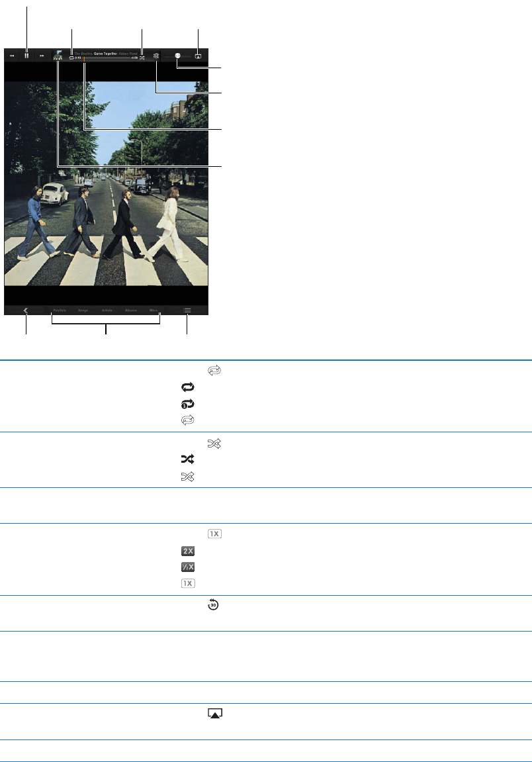The height and width of the screenshot is (762, 532).
Task: Expand the More tab options
Action: pos(154,310)
